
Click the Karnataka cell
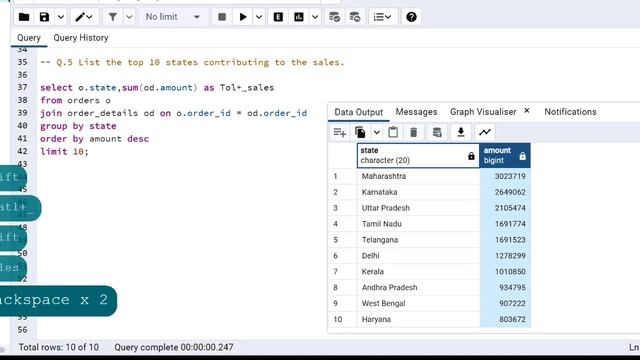pos(418,192)
